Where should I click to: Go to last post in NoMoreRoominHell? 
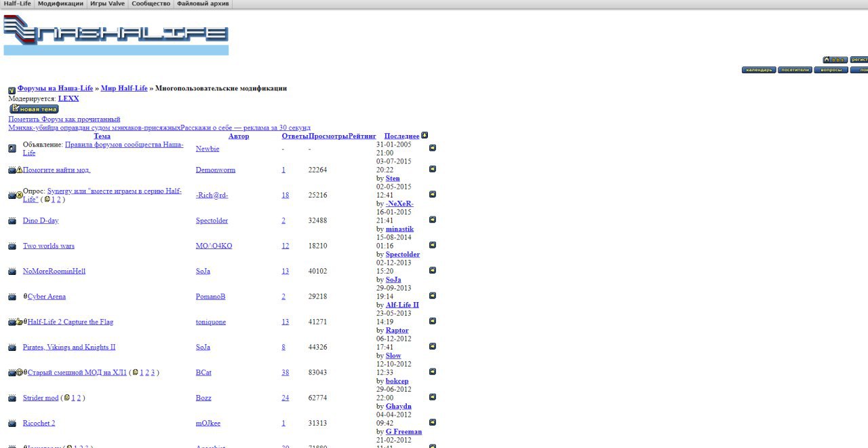pyautogui.click(x=433, y=270)
